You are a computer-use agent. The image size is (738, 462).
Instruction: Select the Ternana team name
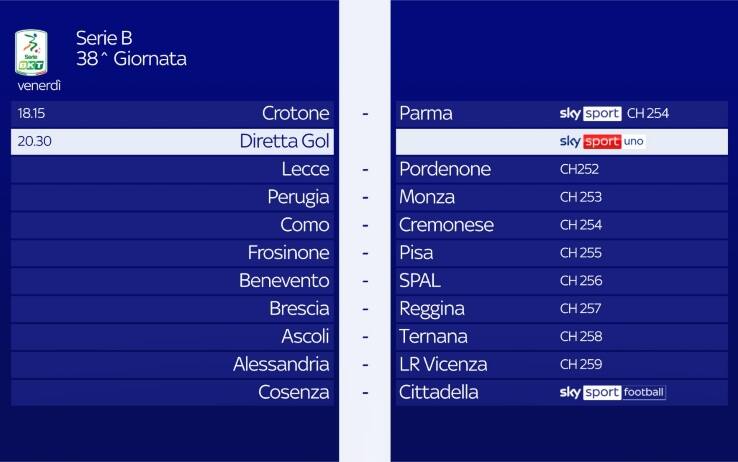[x=433, y=336]
